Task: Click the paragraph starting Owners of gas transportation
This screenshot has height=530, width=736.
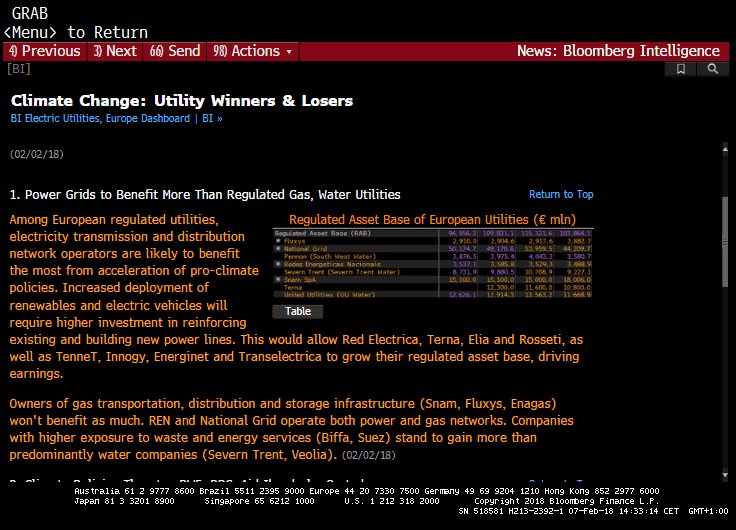Action: [x=291, y=429]
